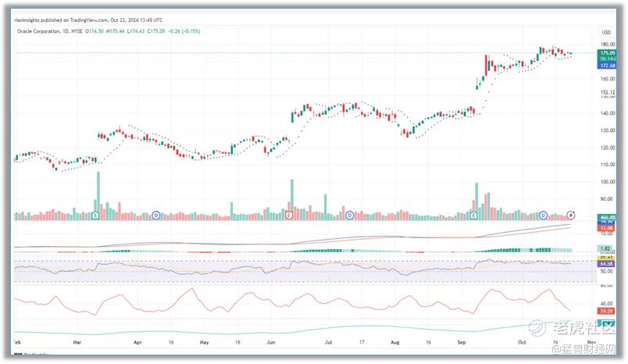Click the '40.00' lower indicator axis label

tap(607, 304)
